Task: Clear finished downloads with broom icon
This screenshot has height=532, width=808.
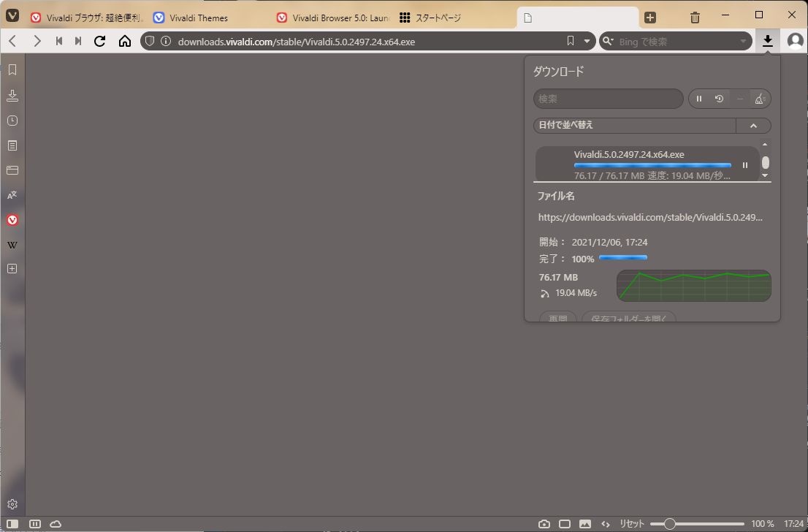Action: (x=760, y=99)
